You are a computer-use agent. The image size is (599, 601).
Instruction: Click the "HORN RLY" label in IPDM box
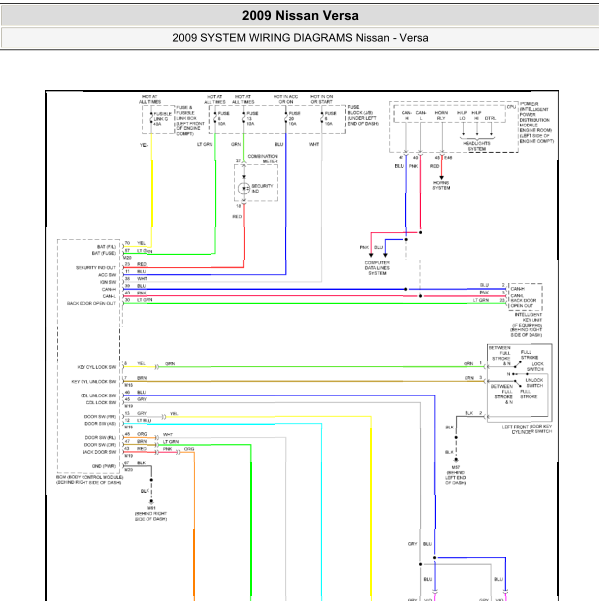tap(441, 115)
